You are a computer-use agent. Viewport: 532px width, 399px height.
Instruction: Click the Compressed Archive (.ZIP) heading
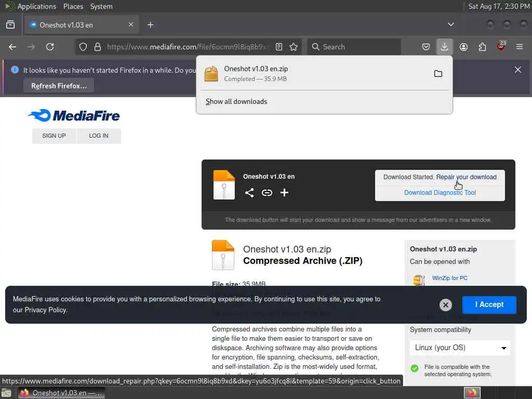coord(303,261)
